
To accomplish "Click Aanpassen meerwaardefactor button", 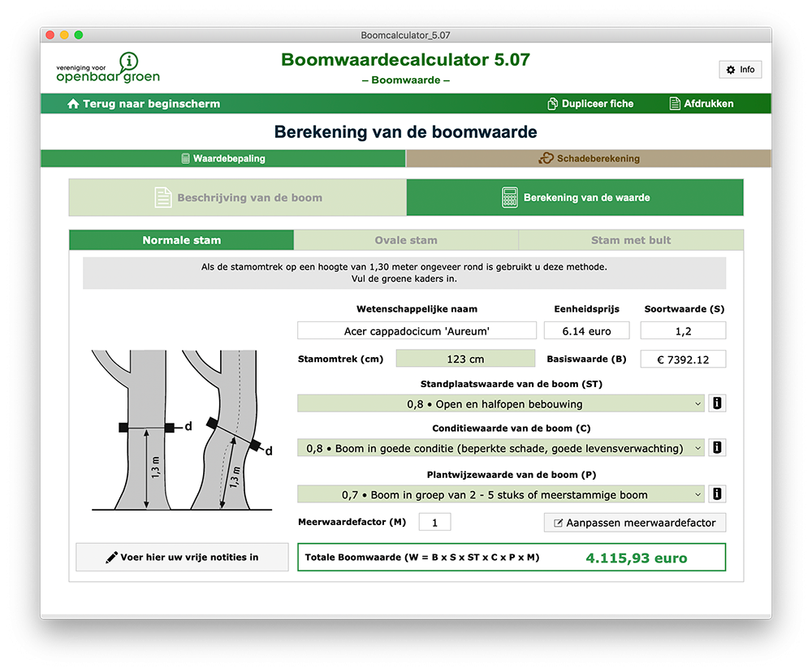I will pyautogui.click(x=635, y=523).
